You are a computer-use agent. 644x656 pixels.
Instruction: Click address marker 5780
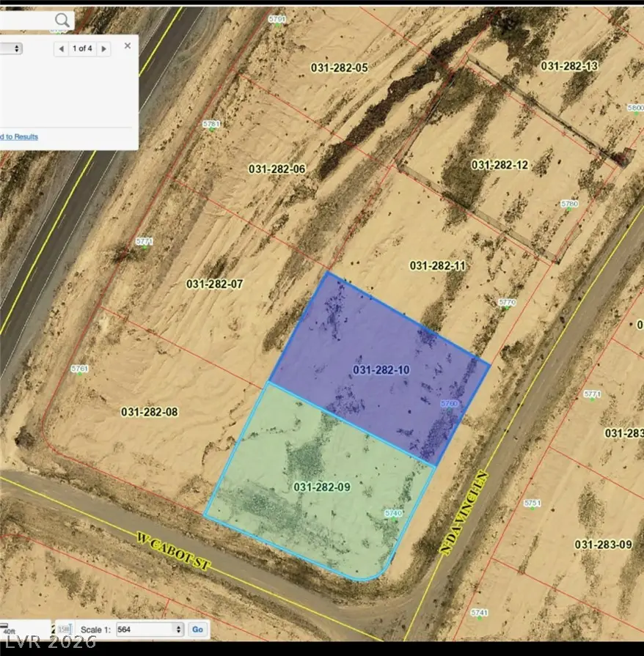569,205
